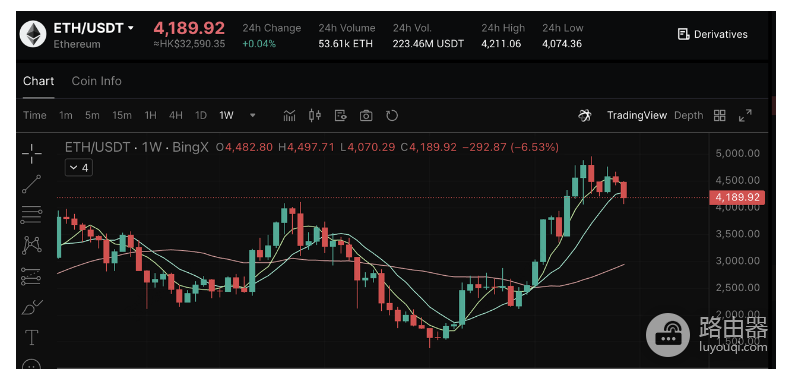Switch to the Chart tab
This screenshot has height=375, width=786.
coord(39,81)
